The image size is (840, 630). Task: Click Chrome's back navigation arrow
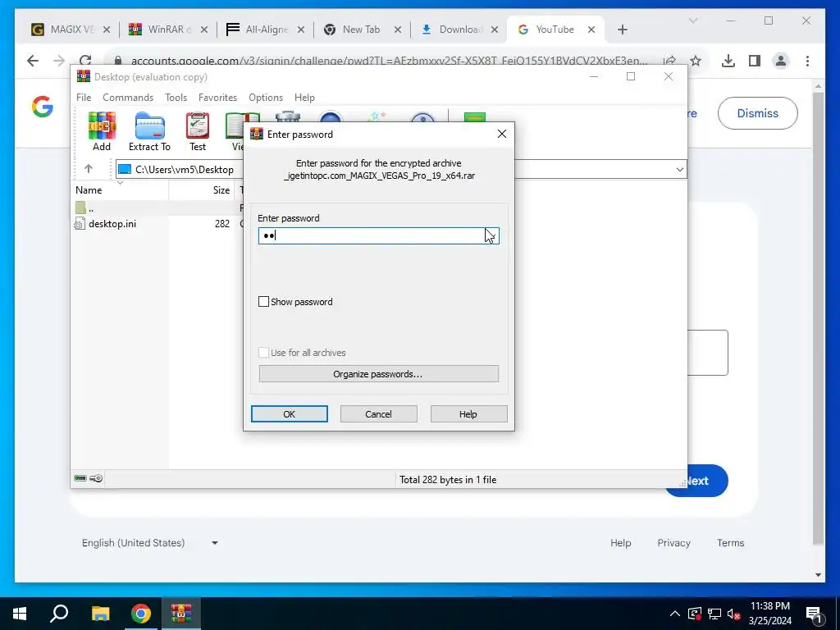pos(33,61)
